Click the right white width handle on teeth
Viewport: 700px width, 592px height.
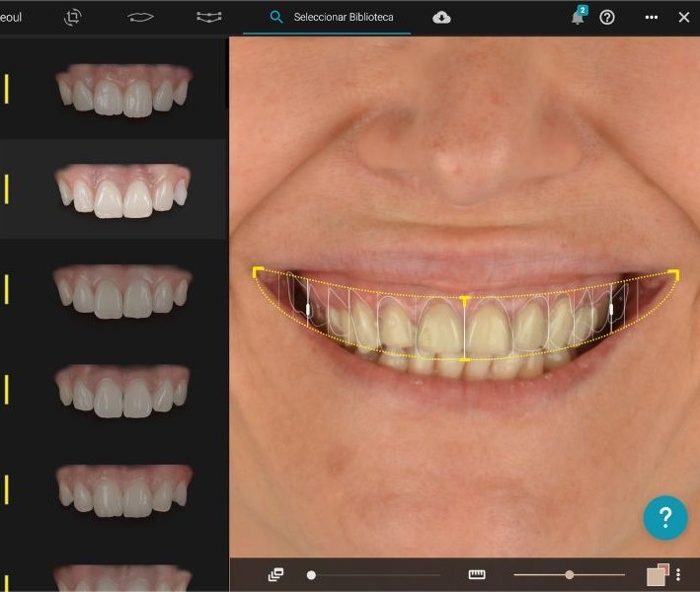[611, 308]
